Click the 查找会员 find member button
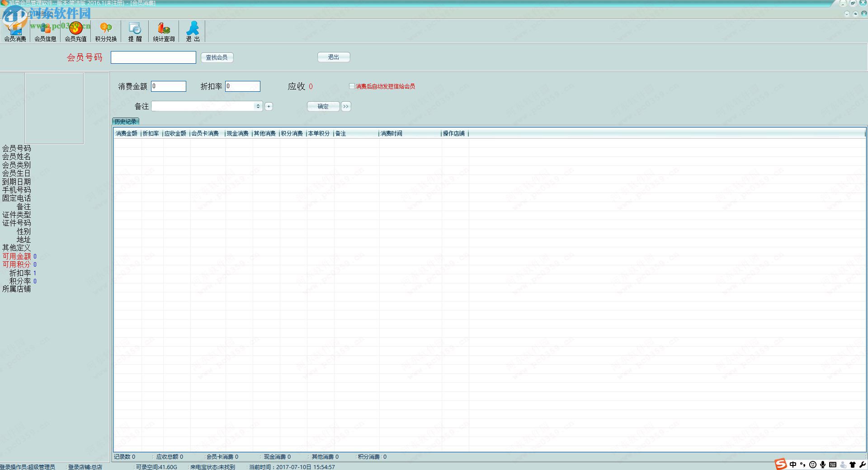The width and height of the screenshot is (868, 470). pyautogui.click(x=217, y=57)
